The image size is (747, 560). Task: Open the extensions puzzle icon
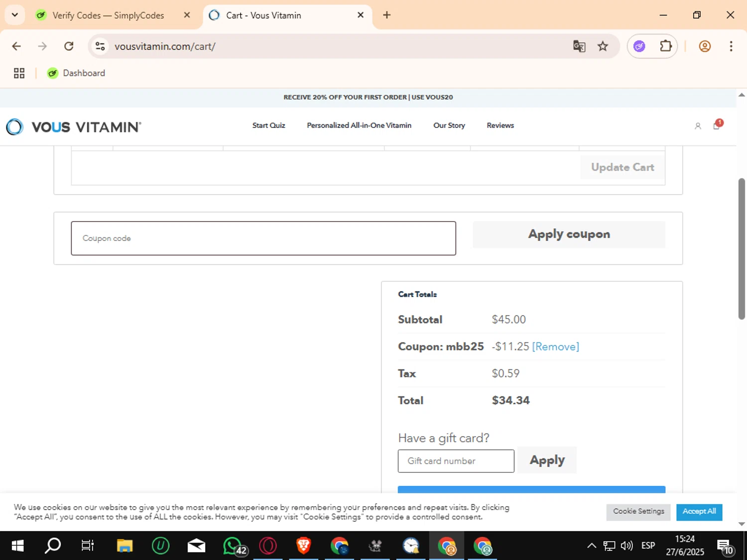click(x=666, y=46)
